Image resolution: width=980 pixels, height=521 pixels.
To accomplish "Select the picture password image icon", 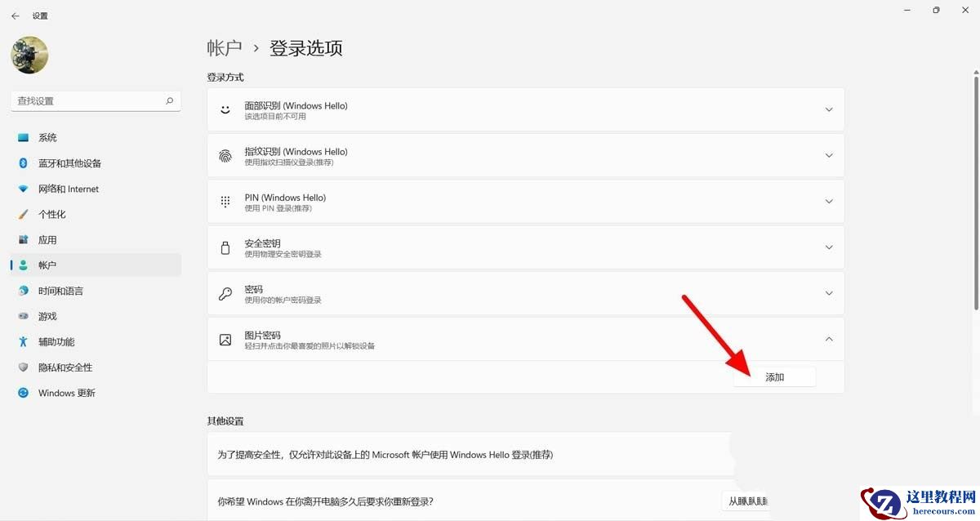I will pyautogui.click(x=225, y=338).
